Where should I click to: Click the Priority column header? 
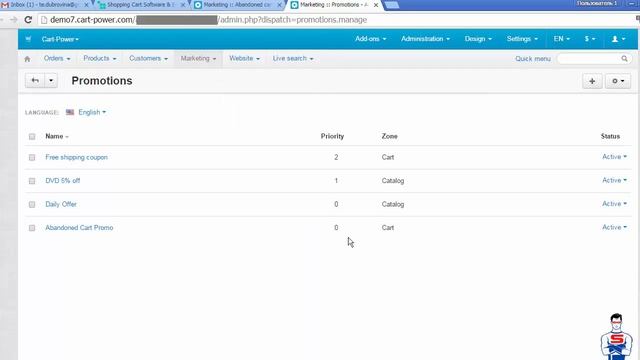(x=332, y=136)
